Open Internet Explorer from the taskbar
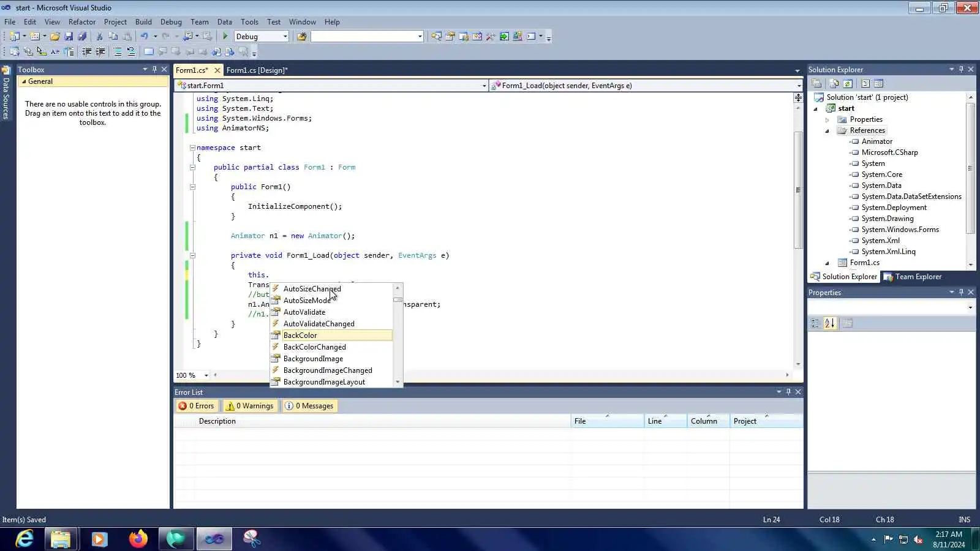Viewport: 980px width, 551px height. 24,539
